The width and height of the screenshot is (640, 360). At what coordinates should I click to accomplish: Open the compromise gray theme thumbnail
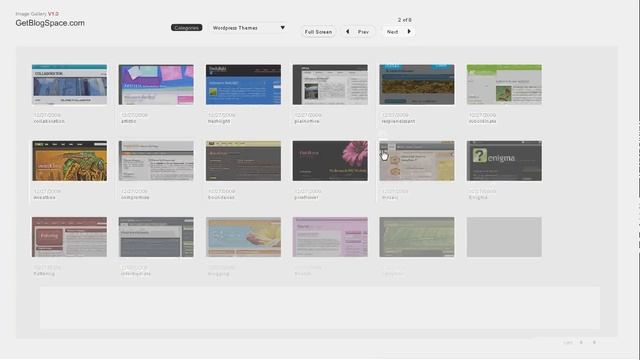pyautogui.click(x=156, y=161)
